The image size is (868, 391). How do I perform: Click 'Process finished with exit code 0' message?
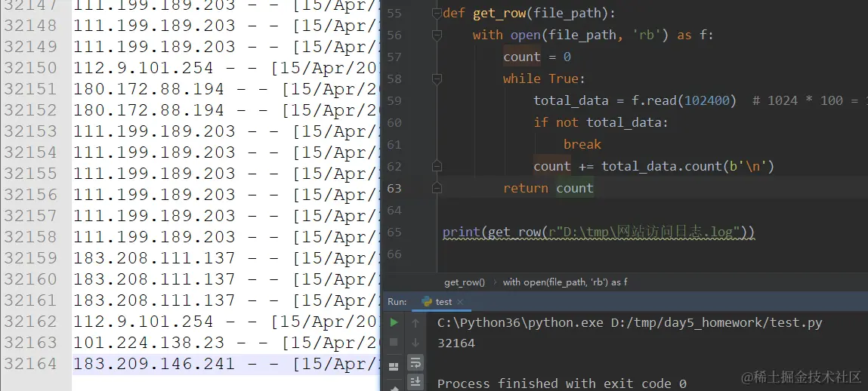(x=562, y=383)
